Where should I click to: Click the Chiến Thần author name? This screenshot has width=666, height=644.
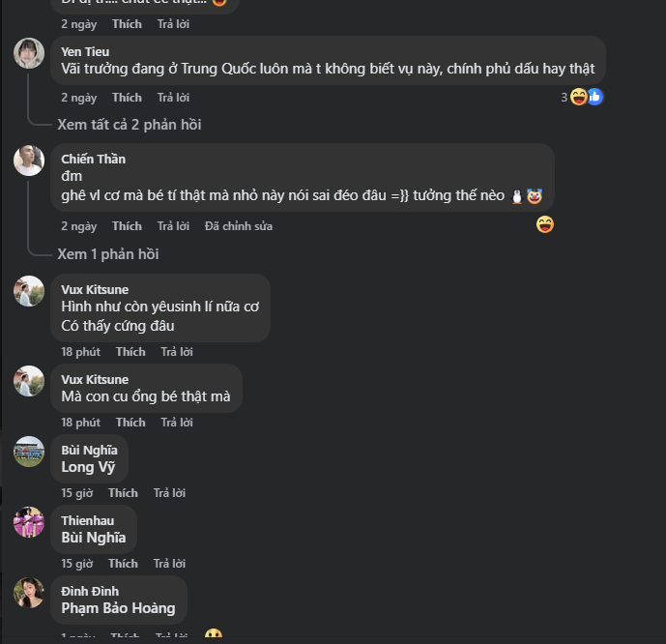93,159
